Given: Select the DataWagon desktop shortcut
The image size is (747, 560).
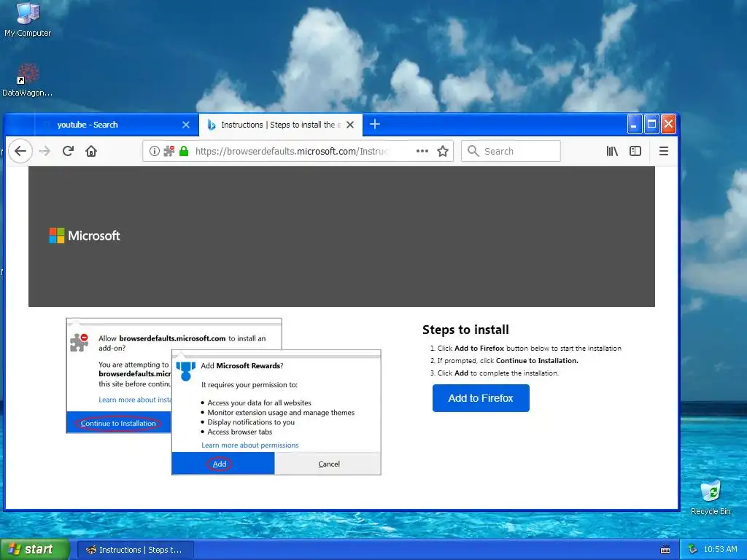Looking at the screenshot, I should (x=27, y=80).
